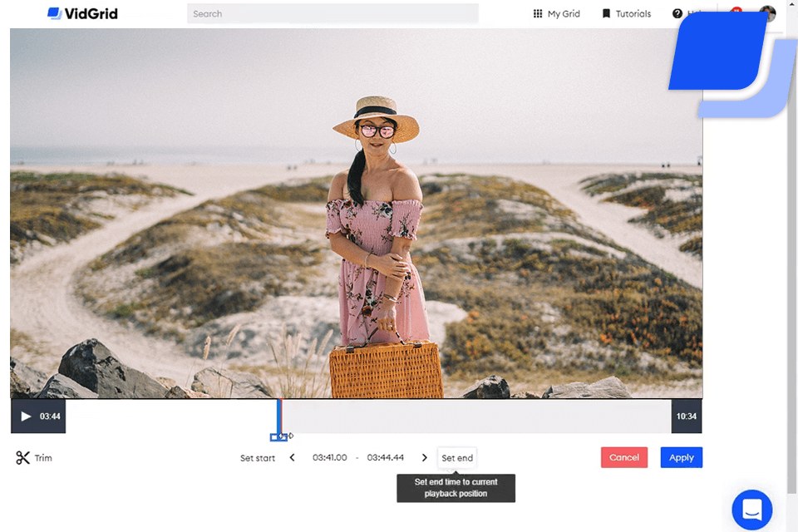This screenshot has height=532, width=798.
Task: Click Set start
Action: point(258,458)
